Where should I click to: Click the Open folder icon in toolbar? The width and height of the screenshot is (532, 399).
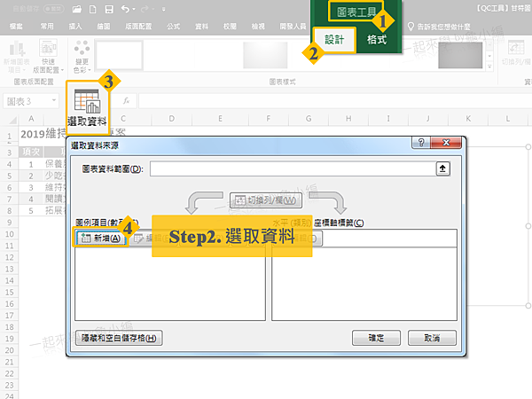(x=77, y=9)
